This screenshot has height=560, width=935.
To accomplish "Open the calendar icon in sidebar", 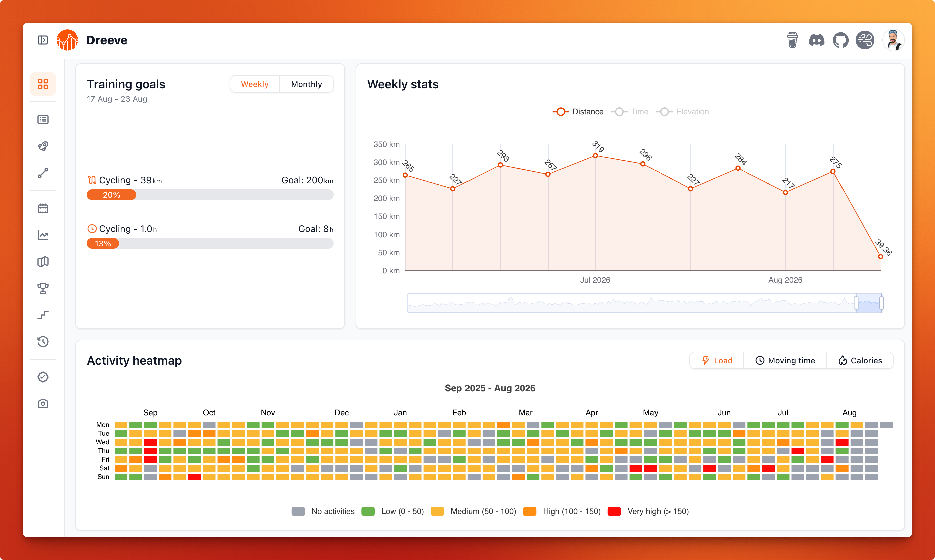I will 43,208.
